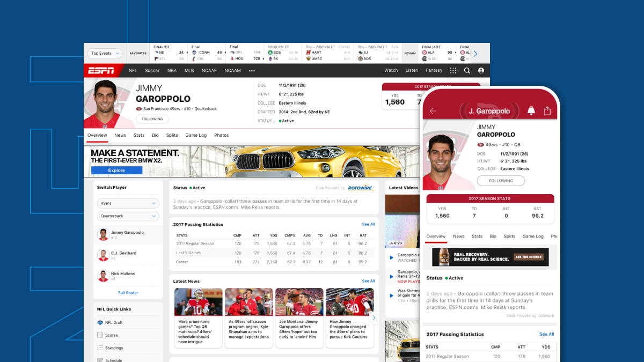Tap the phone's News tab

point(458,237)
